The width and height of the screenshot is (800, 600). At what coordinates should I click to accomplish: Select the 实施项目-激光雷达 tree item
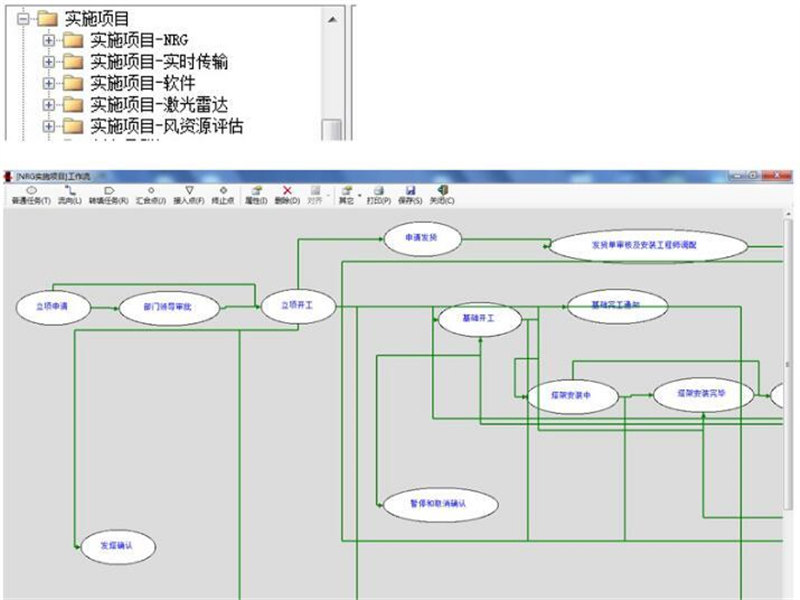159,105
